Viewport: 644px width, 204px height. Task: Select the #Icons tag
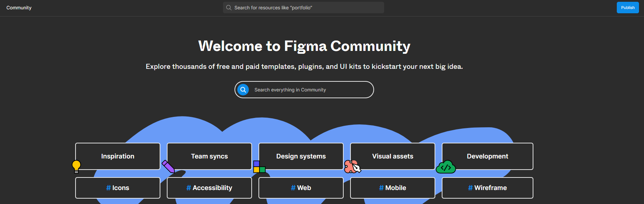click(118, 188)
